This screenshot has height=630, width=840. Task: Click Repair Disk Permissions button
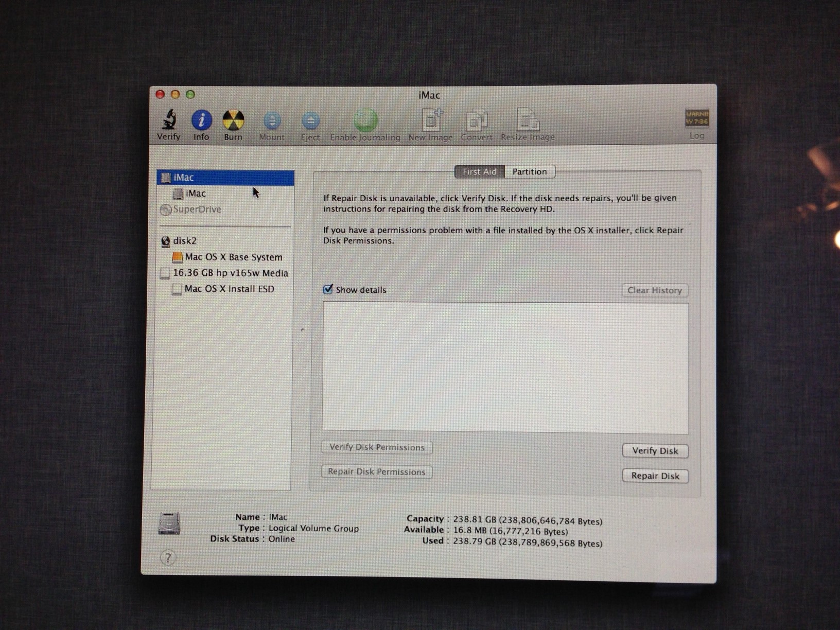point(377,472)
